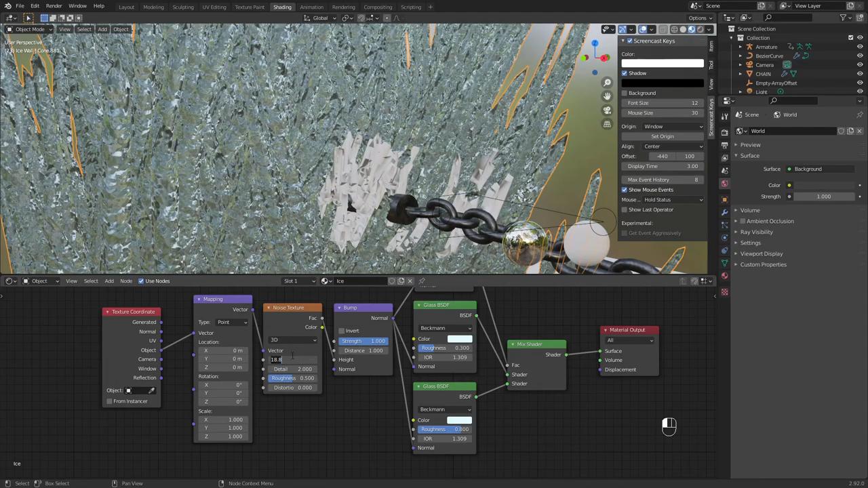Hide the Armature object with eye icon
This screenshot has height=488, width=868.
coord(860,47)
